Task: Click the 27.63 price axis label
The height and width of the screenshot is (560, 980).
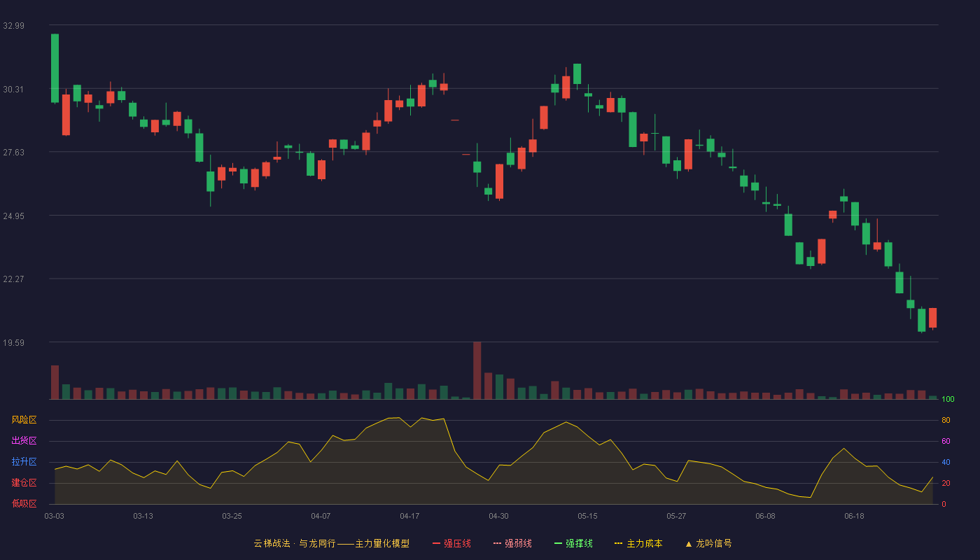Action: [13, 153]
